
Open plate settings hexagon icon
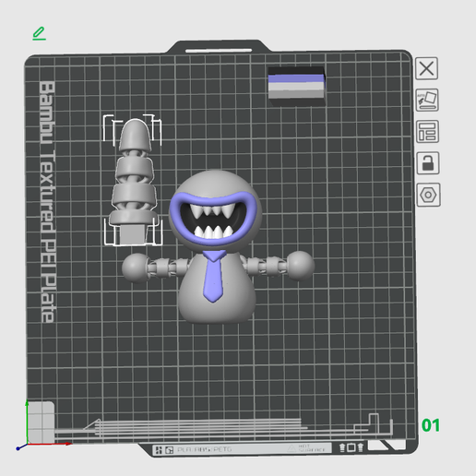tap(428, 195)
